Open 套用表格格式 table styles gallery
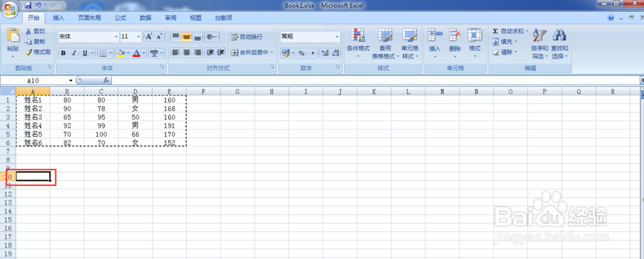 coord(385,43)
